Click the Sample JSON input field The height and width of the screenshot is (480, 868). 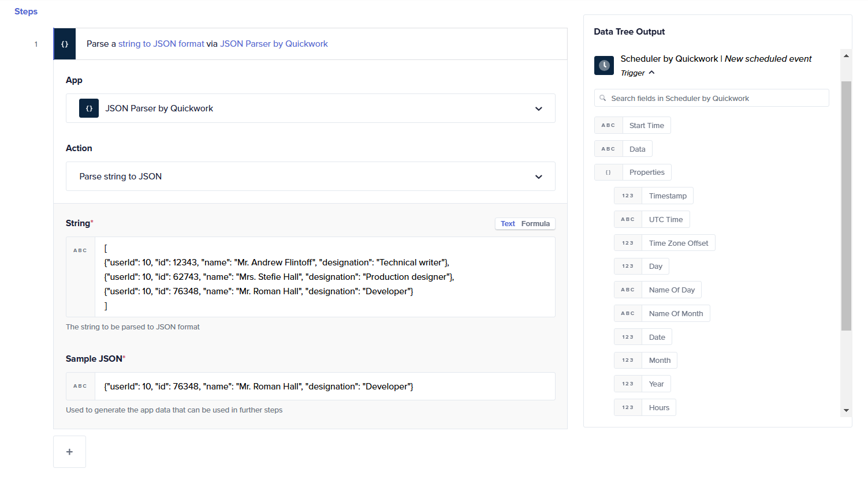coord(323,387)
